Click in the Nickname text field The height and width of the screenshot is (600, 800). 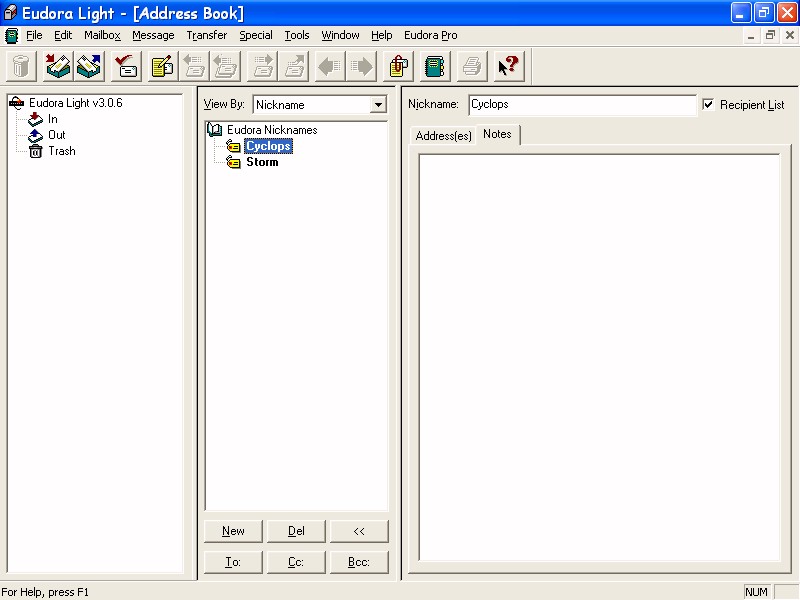(x=582, y=105)
